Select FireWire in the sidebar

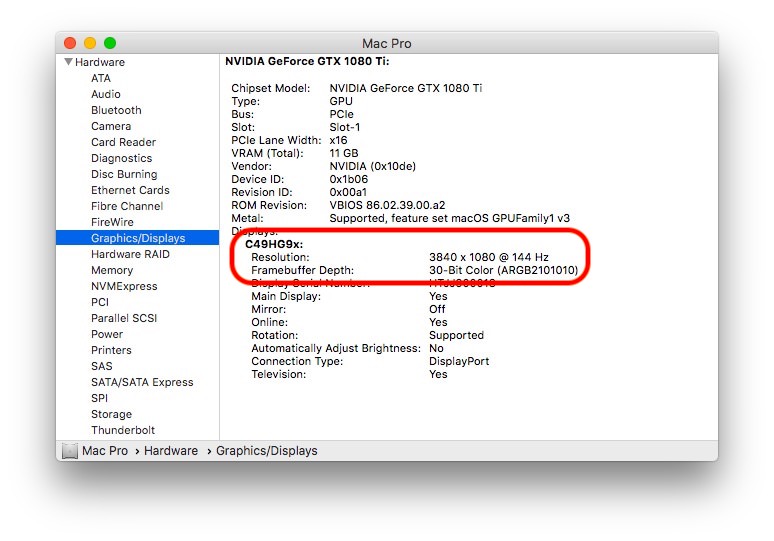click(x=112, y=222)
